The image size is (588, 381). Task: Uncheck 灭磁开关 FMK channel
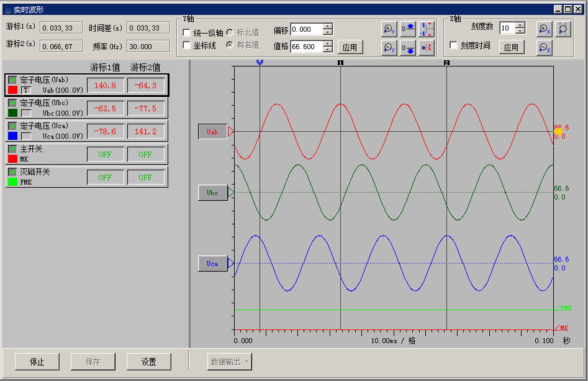click(12, 172)
